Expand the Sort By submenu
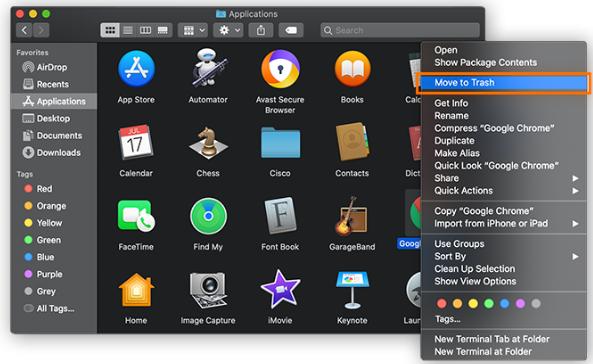 tap(504, 256)
